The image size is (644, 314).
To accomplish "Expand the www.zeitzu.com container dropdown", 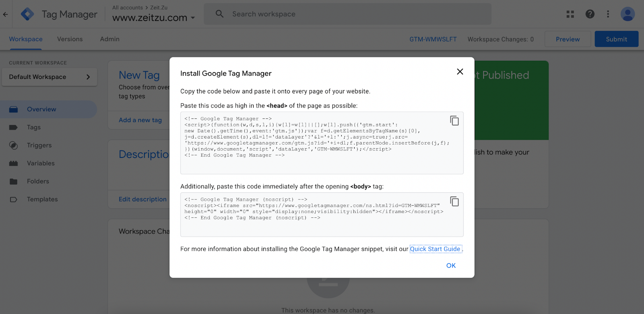I will pos(193,18).
